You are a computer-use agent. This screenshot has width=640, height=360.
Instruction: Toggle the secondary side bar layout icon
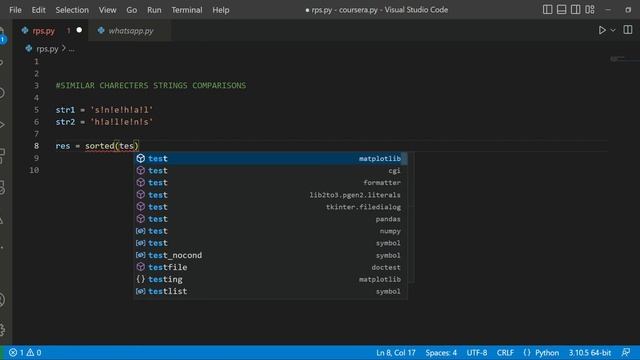pos(576,9)
